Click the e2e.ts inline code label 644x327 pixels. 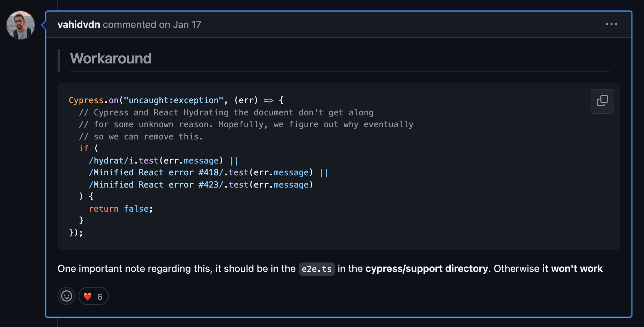click(316, 269)
